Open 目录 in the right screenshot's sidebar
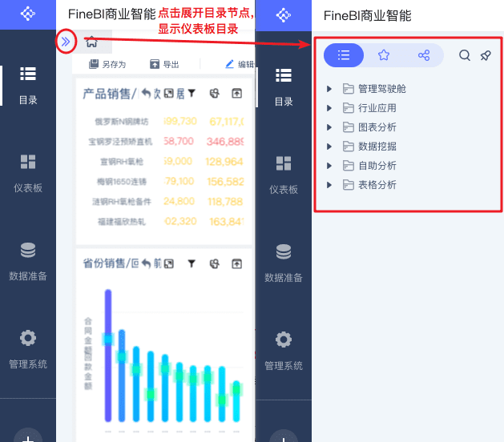This screenshot has width=504, height=442. coord(284,87)
